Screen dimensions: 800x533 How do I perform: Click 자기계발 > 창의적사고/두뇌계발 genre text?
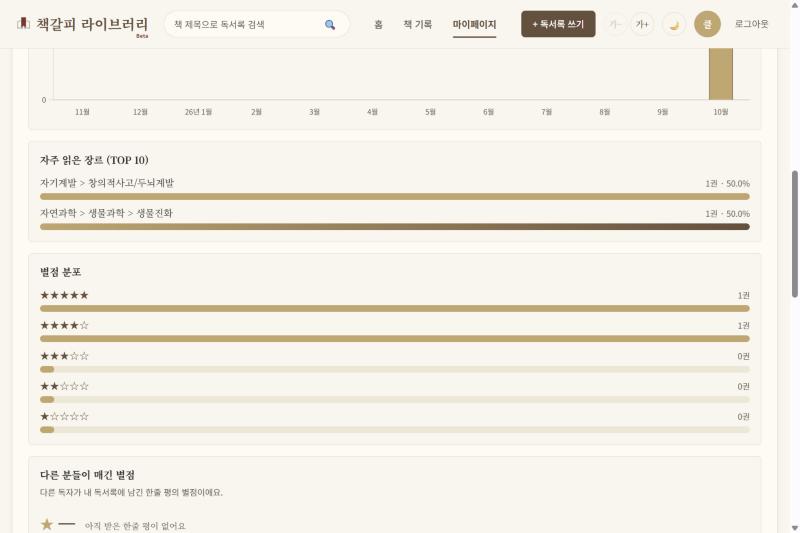(x=107, y=183)
